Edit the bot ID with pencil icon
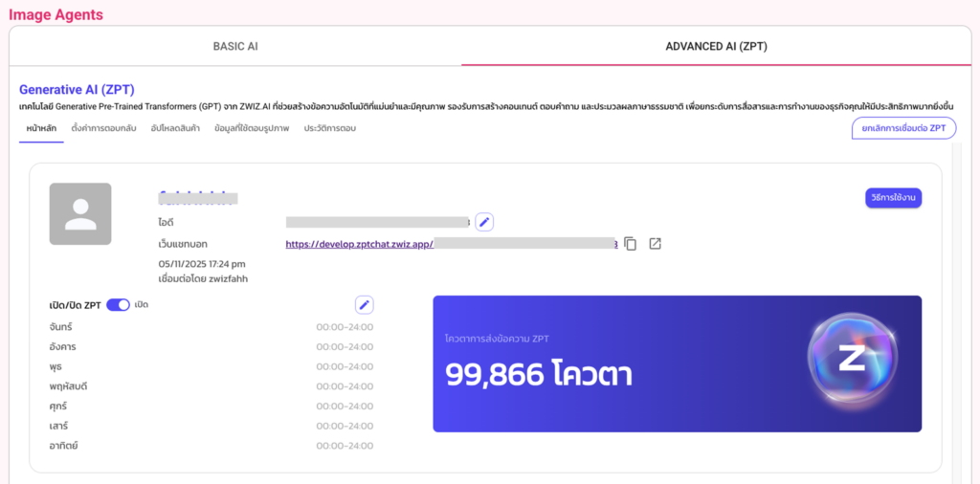The width and height of the screenshot is (980, 484). coord(484,222)
